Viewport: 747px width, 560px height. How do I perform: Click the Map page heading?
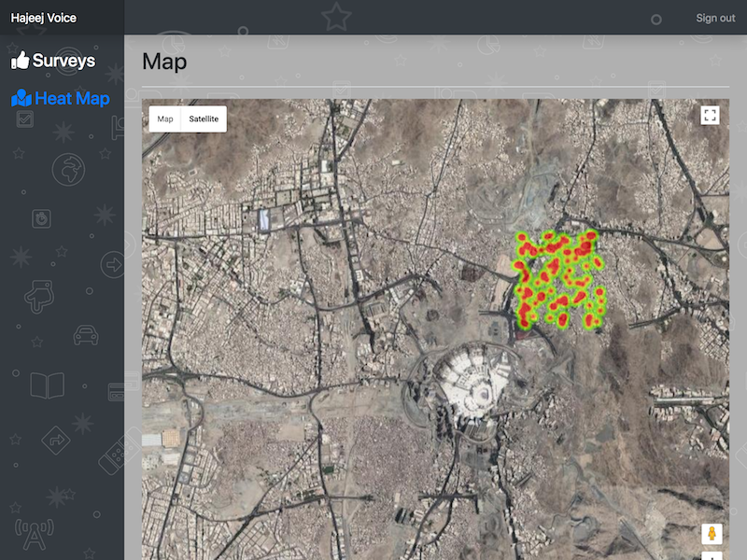pyautogui.click(x=164, y=62)
